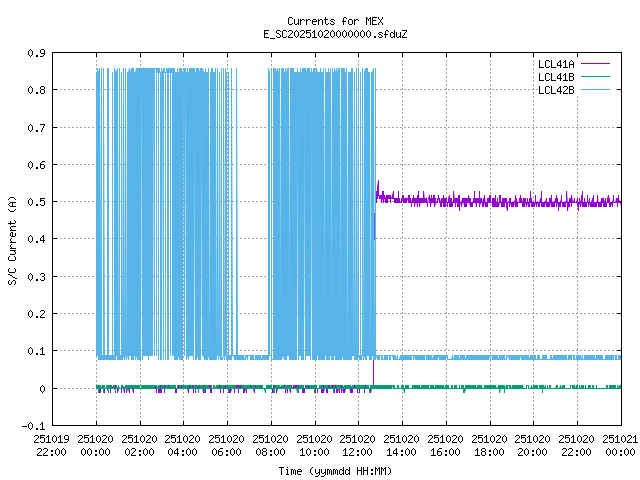Click the 0 tick label on the y-axis

pos(42,389)
